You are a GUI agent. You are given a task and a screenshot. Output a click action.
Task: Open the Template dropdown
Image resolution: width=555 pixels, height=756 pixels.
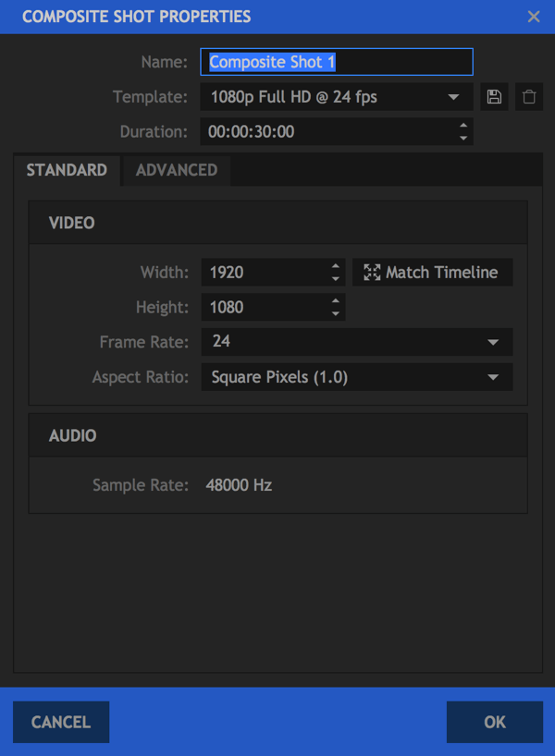[x=337, y=97]
